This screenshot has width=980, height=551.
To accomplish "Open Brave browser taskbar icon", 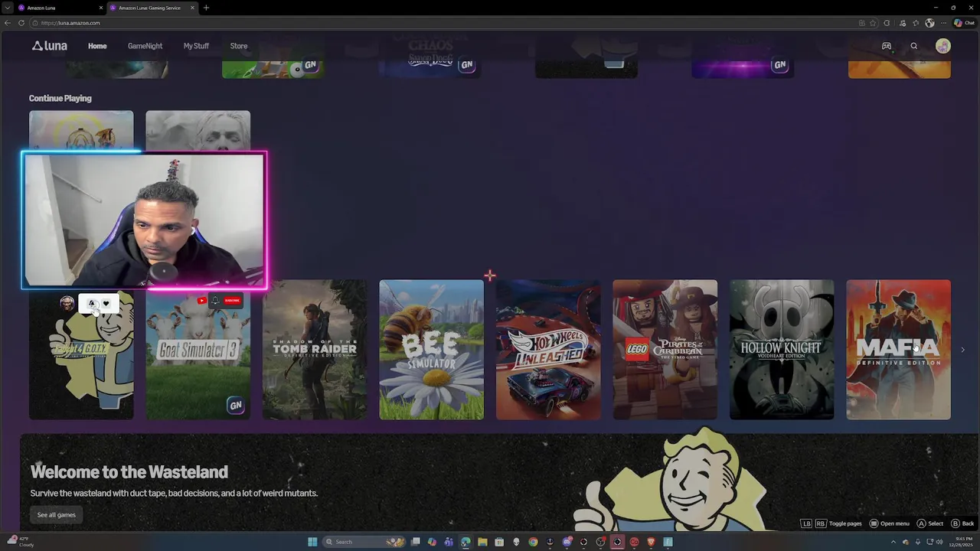I will point(652,542).
